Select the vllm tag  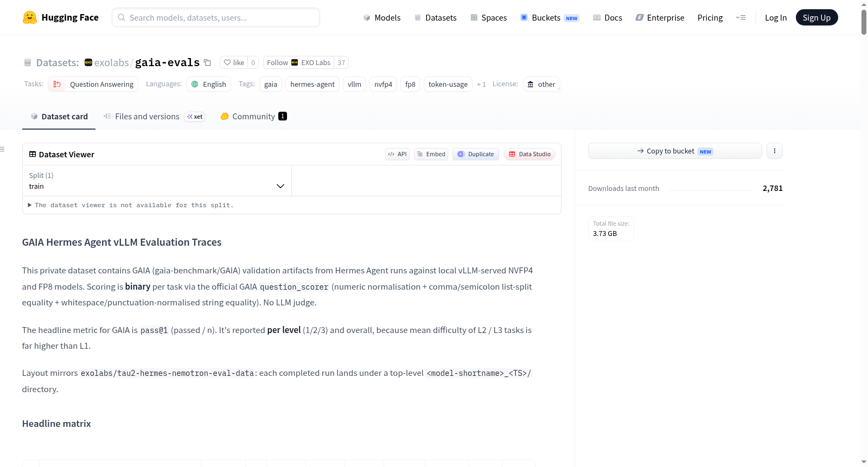click(x=354, y=84)
